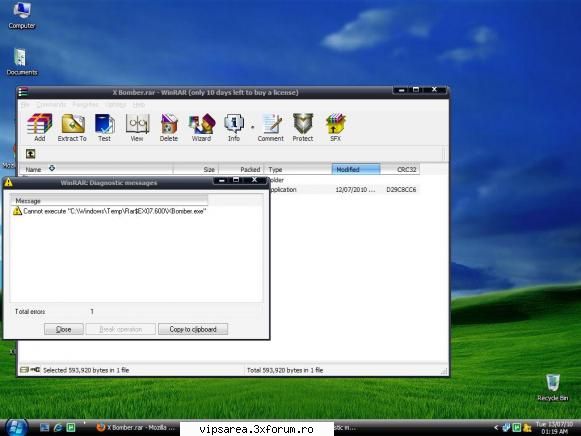Run the Test archive tool
Viewport: 581px width, 436px height.
click(104, 127)
